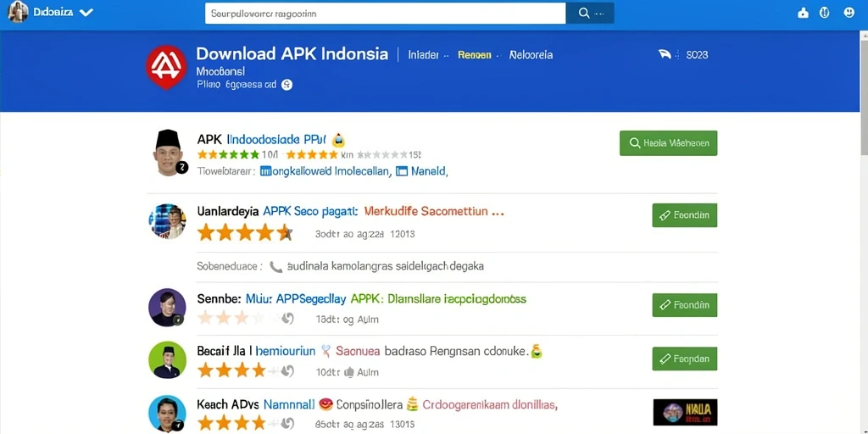Click the emoji after Indoodosiade PPul
868x434 pixels.
pos(338,139)
